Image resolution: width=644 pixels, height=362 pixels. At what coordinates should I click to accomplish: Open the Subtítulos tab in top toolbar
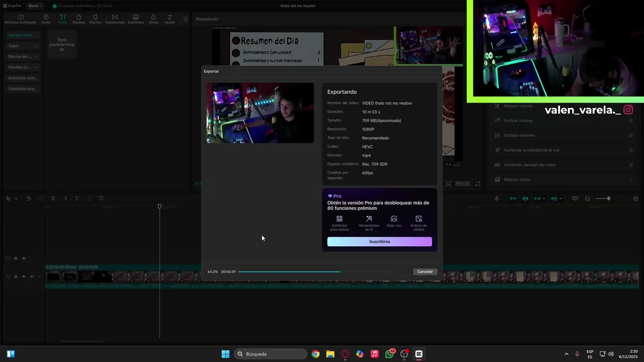[135, 19]
